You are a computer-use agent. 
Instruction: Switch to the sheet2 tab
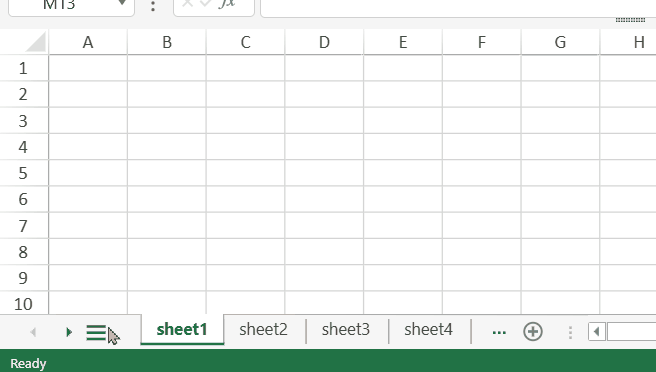pyautogui.click(x=263, y=330)
